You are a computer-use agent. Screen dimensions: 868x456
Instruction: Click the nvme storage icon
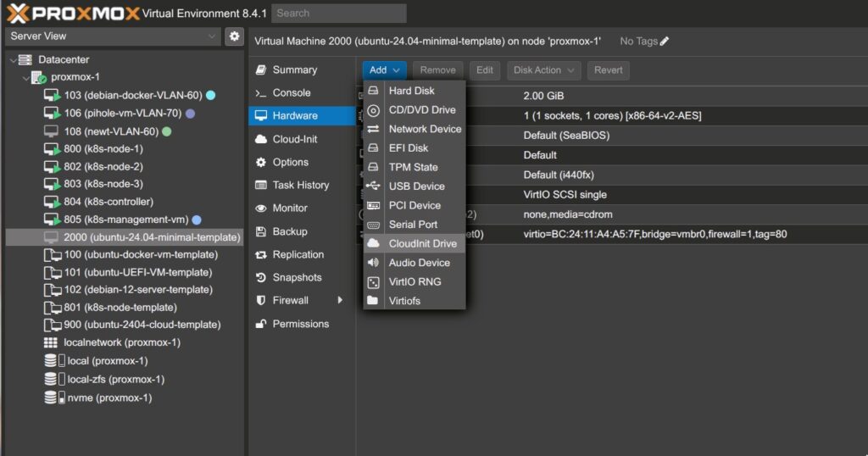(x=54, y=398)
